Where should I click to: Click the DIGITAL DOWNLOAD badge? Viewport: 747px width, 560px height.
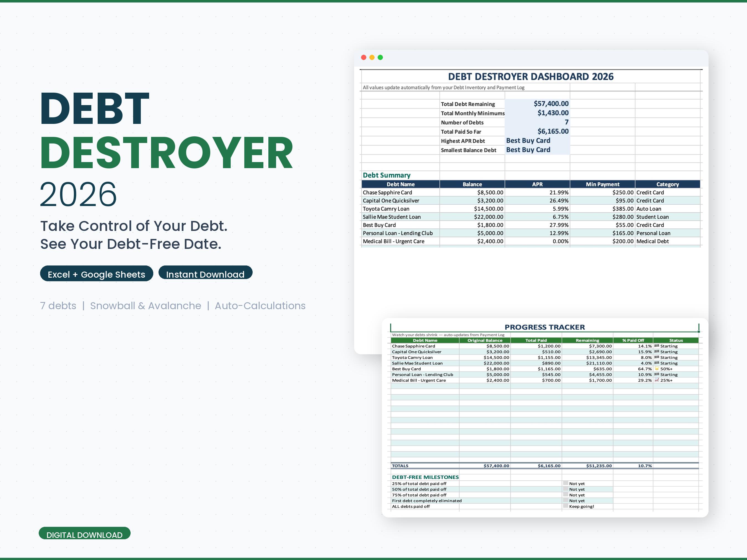pos(84,533)
